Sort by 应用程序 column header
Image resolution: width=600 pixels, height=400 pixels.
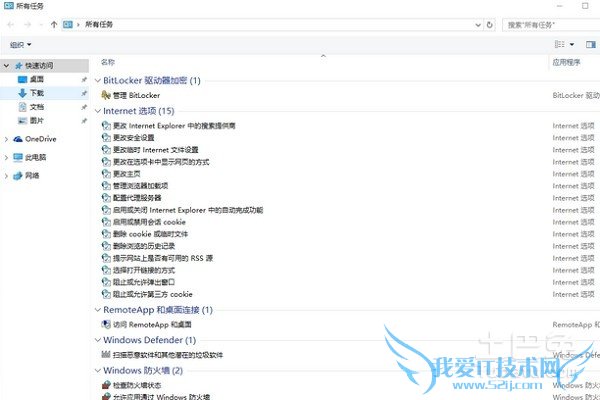point(566,62)
